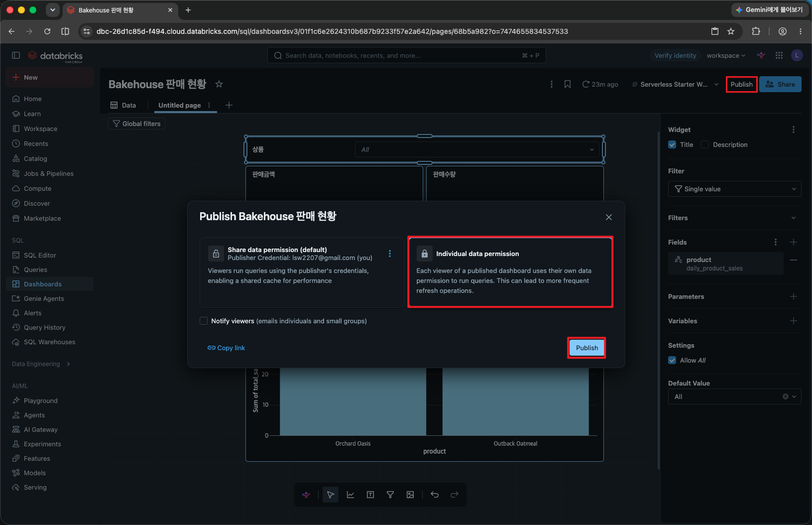Open the Home icon in sidebar

point(16,99)
